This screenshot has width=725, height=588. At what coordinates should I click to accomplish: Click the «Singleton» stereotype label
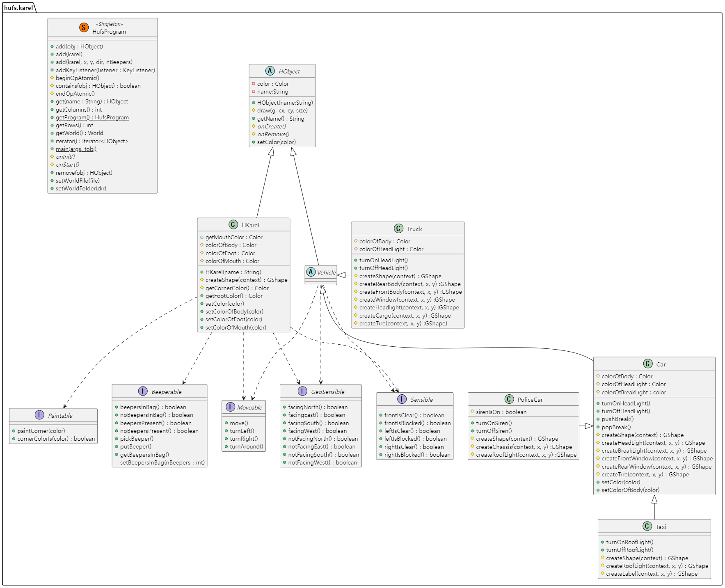click(110, 24)
